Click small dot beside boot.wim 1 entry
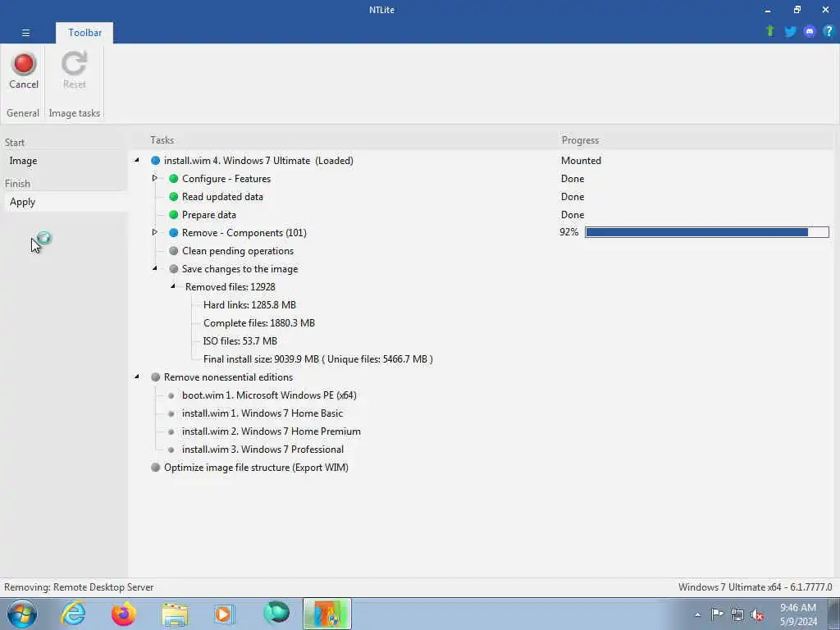Viewport: 840px width, 630px height. coord(171,396)
